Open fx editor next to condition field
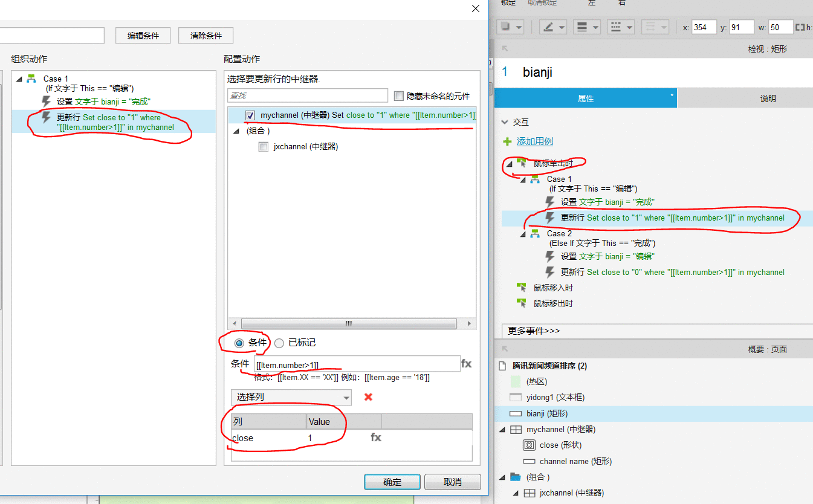The height and width of the screenshot is (504, 813). [x=467, y=364]
